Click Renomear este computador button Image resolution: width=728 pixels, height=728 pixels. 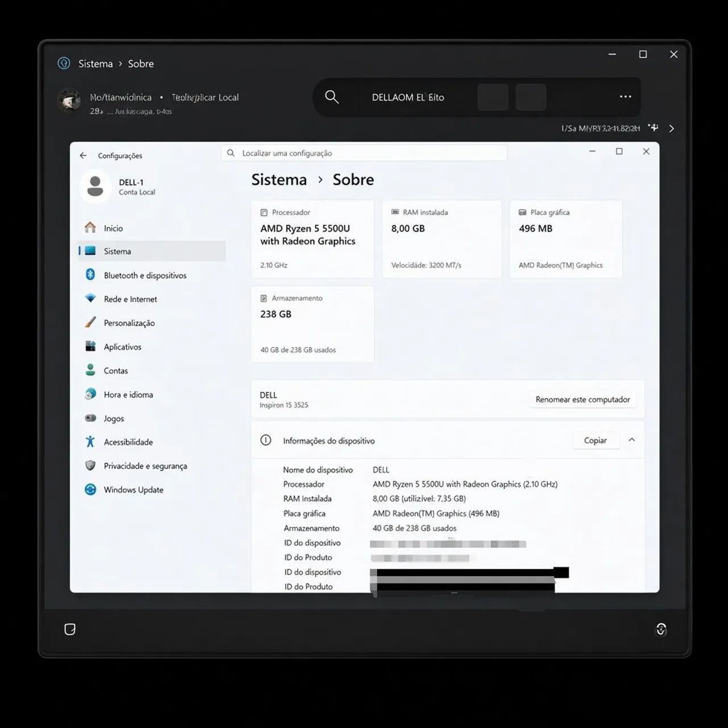582,399
